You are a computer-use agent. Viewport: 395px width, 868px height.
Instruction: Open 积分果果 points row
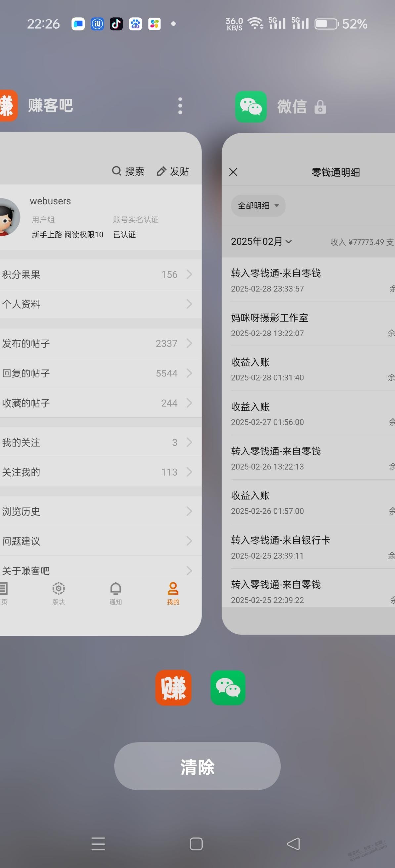pyautogui.click(x=98, y=275)
